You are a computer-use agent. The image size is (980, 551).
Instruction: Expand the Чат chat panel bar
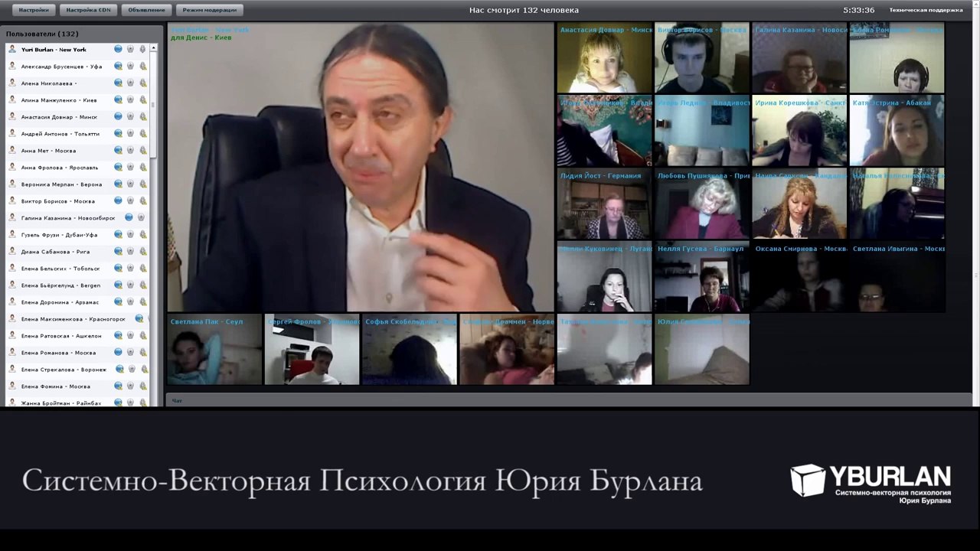tap(568, 400)
